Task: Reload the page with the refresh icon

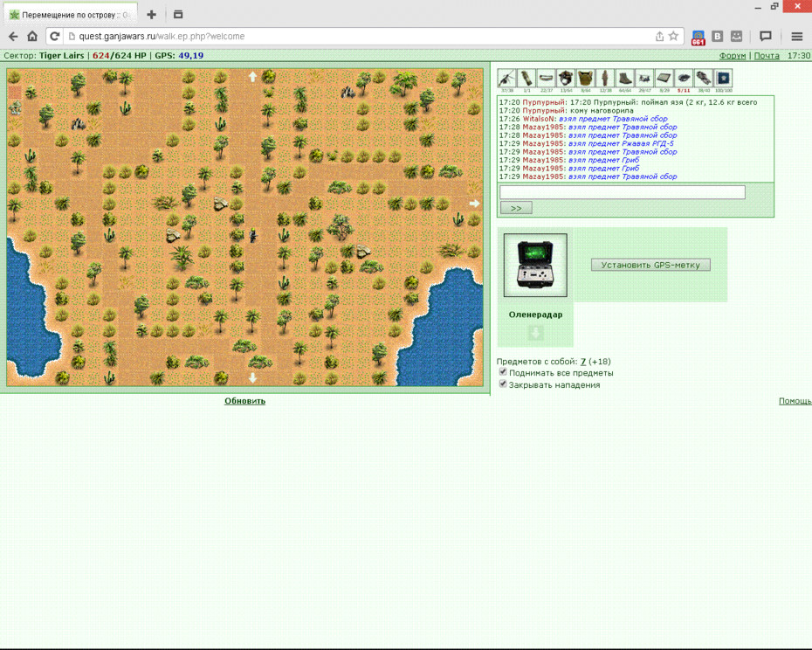Action: point(54,37)
